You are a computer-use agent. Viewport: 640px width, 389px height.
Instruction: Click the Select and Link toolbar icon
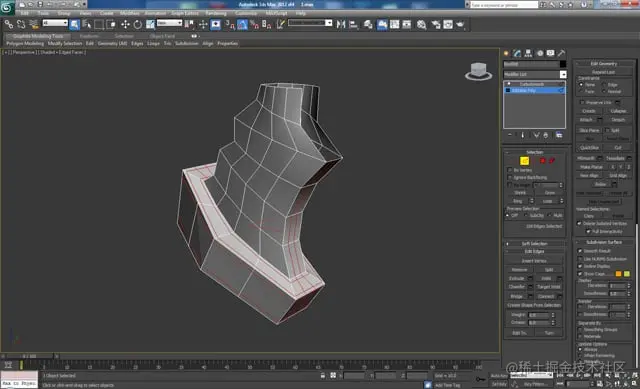(9, 24)
